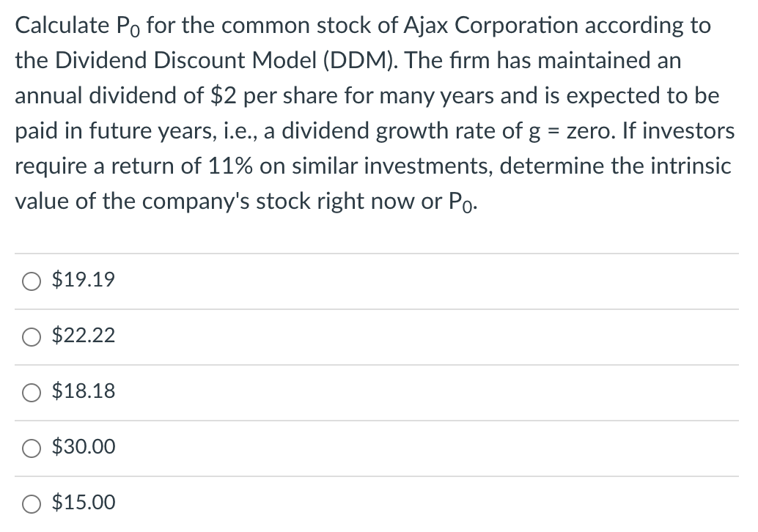
Task: Click the $15.00 answer label text
Action: click(84, 502)
